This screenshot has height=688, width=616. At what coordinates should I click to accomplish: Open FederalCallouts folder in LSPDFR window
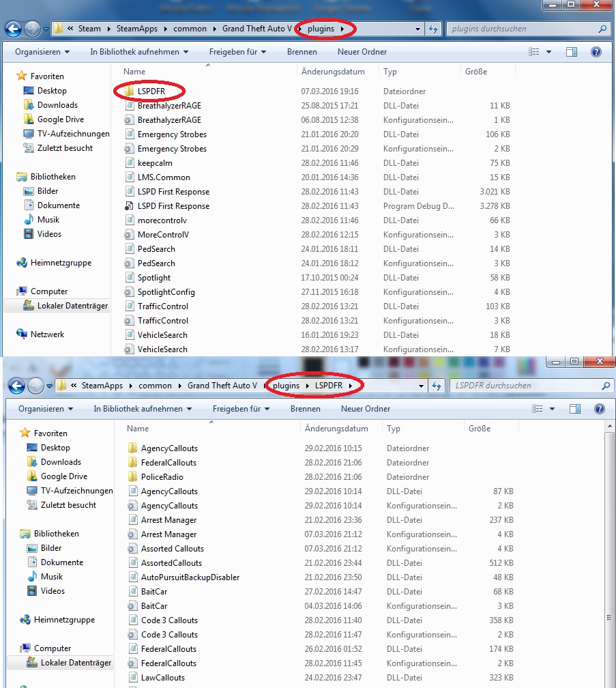(x=168, y=463)
